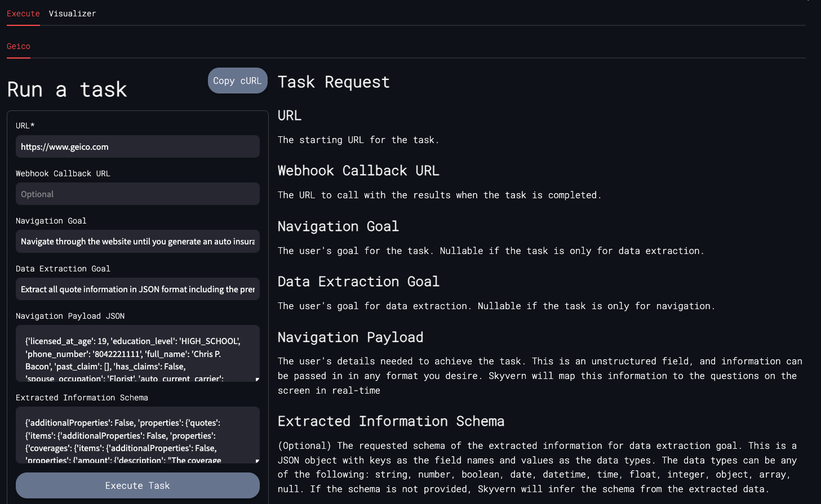The width and height of the screenshot is (821, 504).
Task: Click the "Navigation Payload JSON" form label
Action: click(70, 316)
